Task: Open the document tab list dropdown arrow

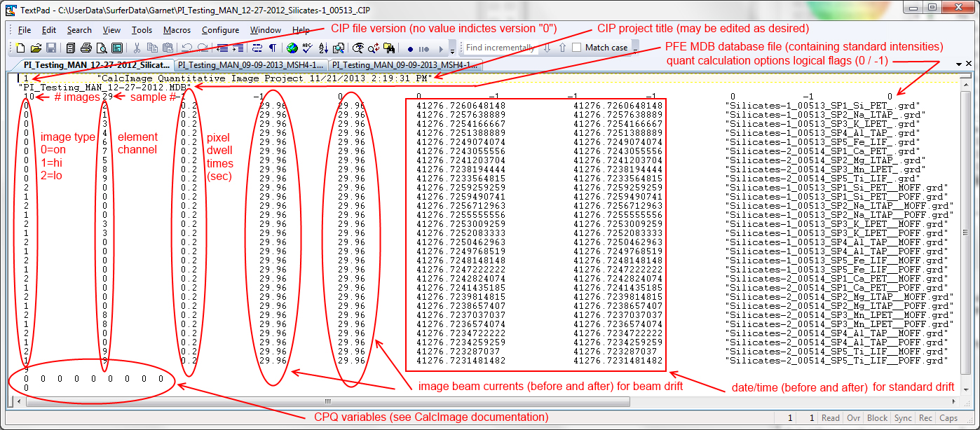Action: (958, 64)
